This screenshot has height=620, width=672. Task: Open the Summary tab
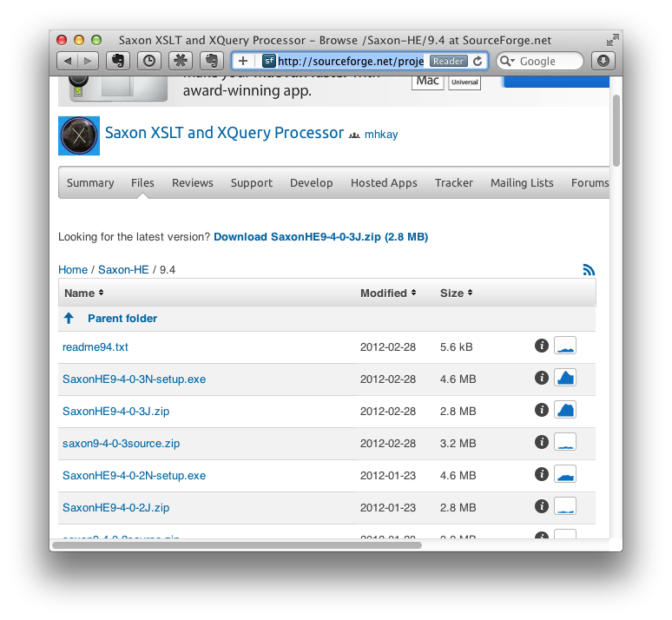90,182
